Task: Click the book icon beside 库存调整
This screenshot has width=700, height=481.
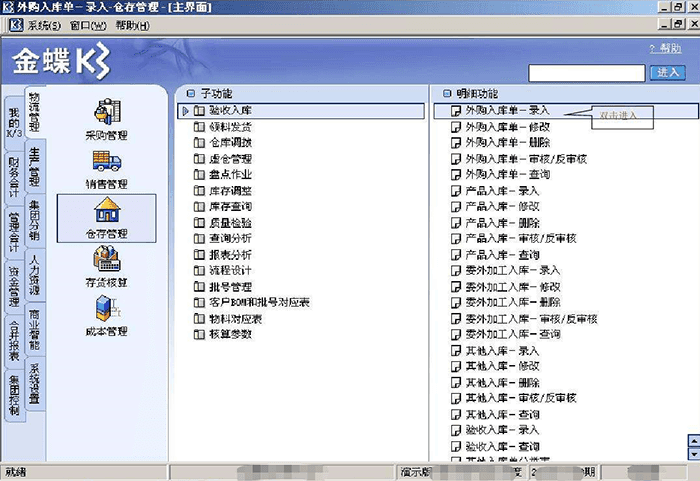Action: (x=199, y=191)
